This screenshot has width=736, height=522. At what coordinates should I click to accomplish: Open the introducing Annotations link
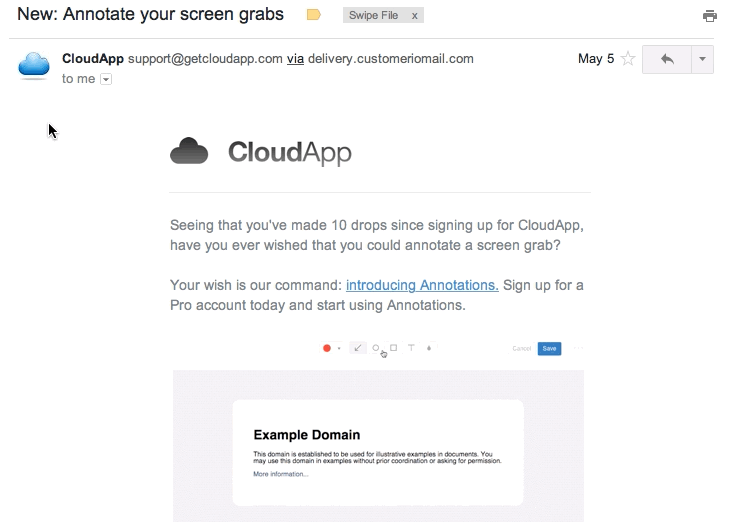[422, 285]
